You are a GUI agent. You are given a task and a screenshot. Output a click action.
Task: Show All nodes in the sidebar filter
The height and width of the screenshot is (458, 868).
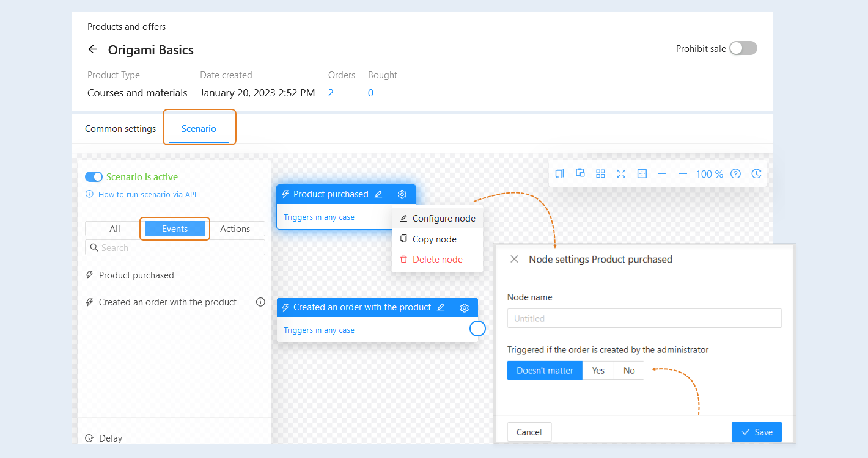[x=115, y=229]
